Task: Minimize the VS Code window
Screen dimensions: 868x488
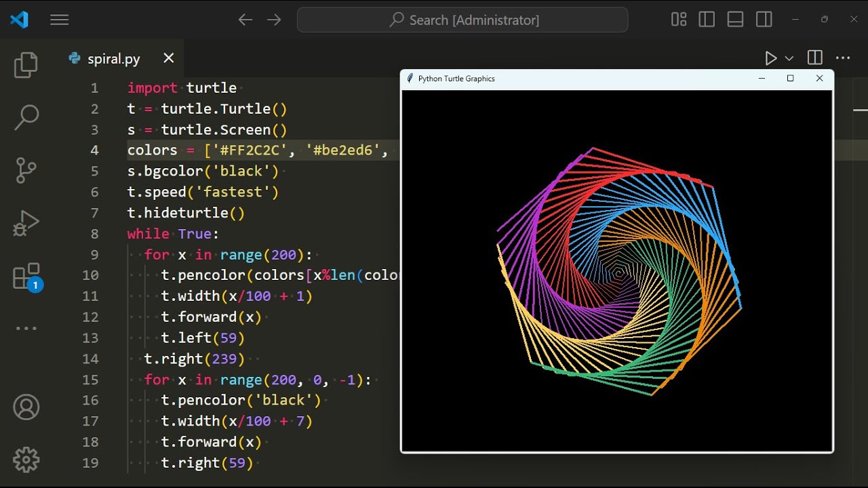Action: (795, 20)
